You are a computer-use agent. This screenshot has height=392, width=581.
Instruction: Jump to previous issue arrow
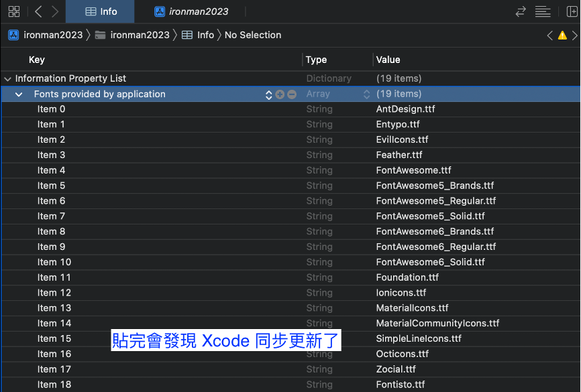pyautogui.click(x=550, y=36)
